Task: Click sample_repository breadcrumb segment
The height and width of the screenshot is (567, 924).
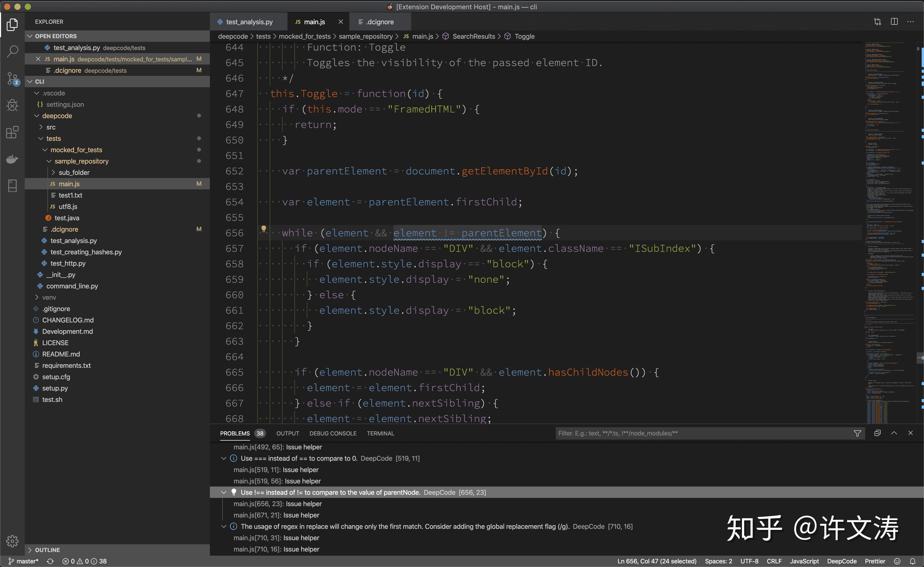Action: point(366,36)
